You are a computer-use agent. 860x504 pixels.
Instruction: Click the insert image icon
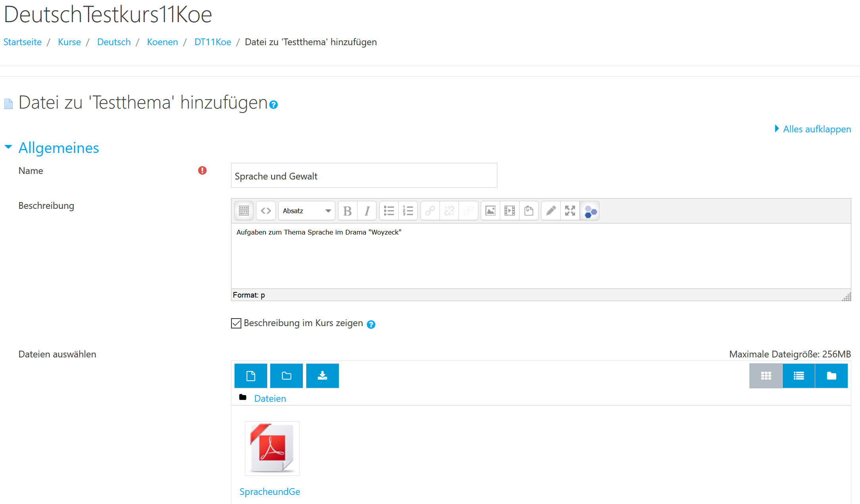(x=490, y=211)
